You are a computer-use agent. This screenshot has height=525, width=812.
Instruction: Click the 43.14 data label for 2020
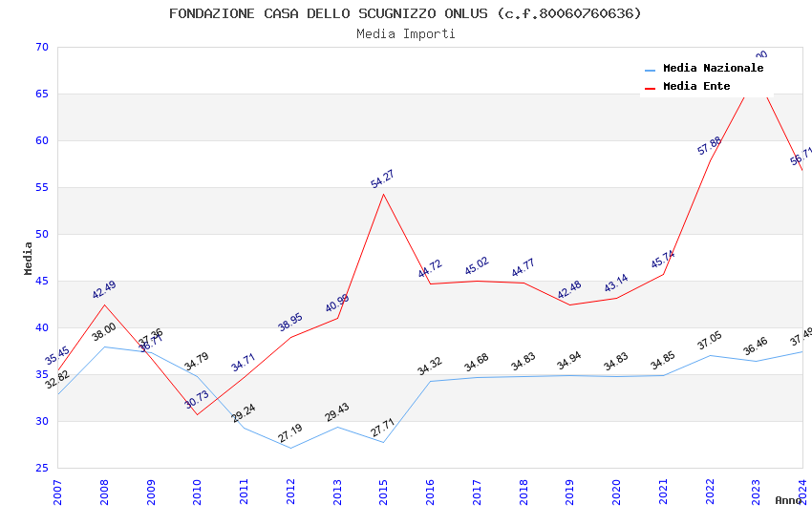click(x=616, y=283)
